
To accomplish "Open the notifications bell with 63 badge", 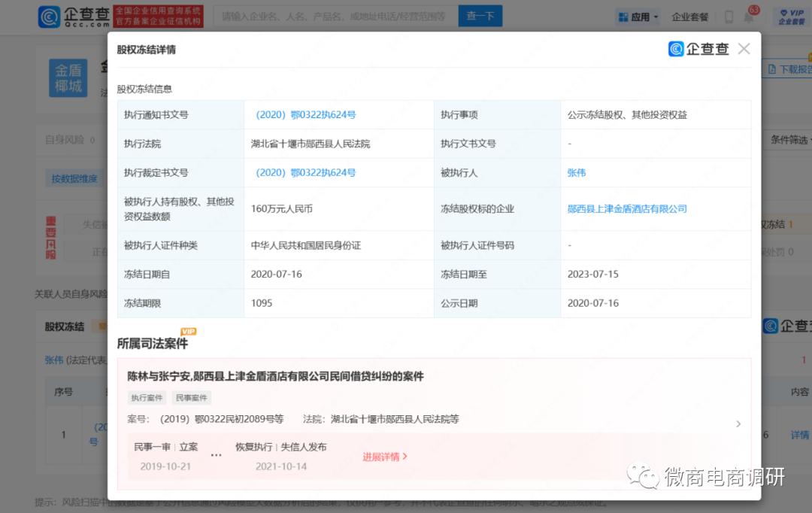I will 749,17.
